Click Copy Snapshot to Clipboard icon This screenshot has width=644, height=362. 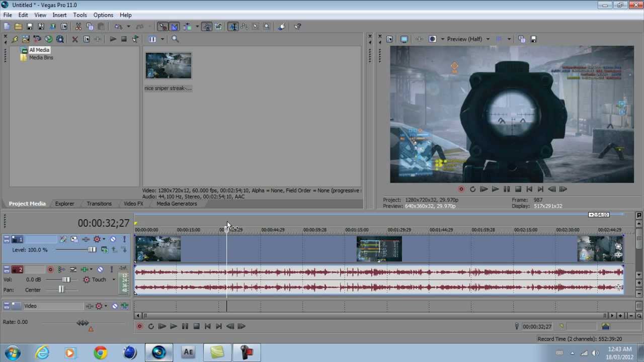point(521,39)
